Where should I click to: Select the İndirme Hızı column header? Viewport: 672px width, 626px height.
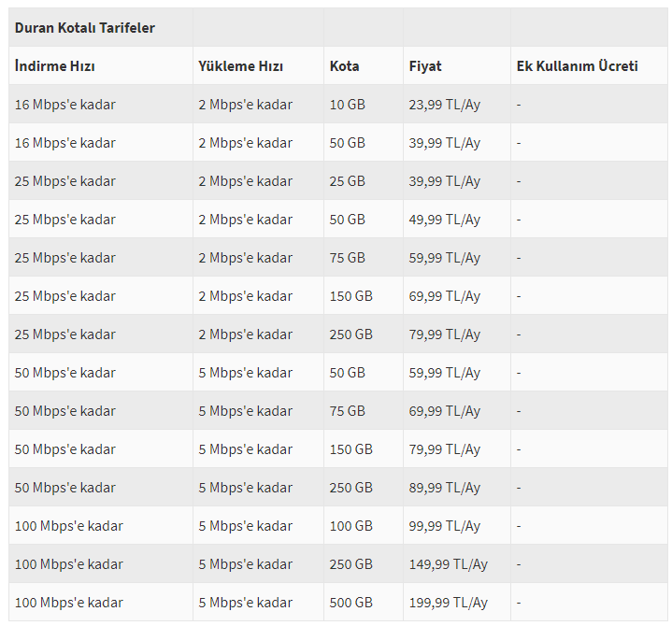pyautogui.click(x=54, y=66)
